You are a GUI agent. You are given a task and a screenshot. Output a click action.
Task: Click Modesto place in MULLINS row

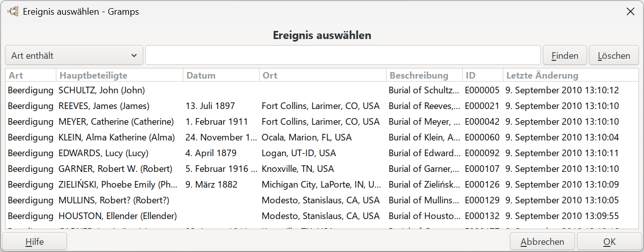[320, 200]
